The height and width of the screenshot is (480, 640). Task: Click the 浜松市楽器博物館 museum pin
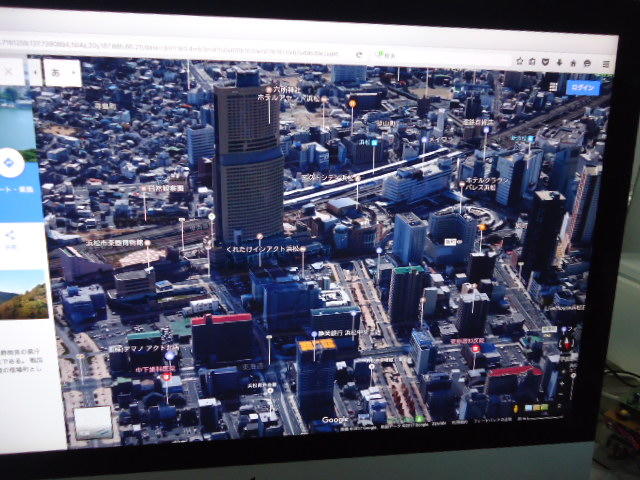(147, 243)
